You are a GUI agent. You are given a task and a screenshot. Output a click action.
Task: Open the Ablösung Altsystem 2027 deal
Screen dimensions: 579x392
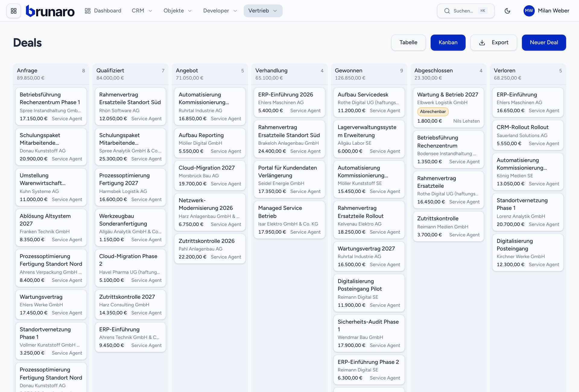51,228
